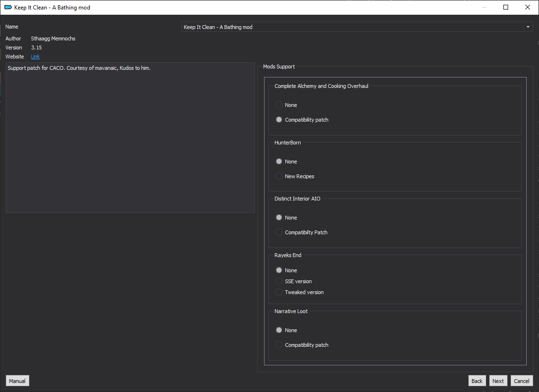
Task: Click the description text box about CACO
Action: [130, 137]
